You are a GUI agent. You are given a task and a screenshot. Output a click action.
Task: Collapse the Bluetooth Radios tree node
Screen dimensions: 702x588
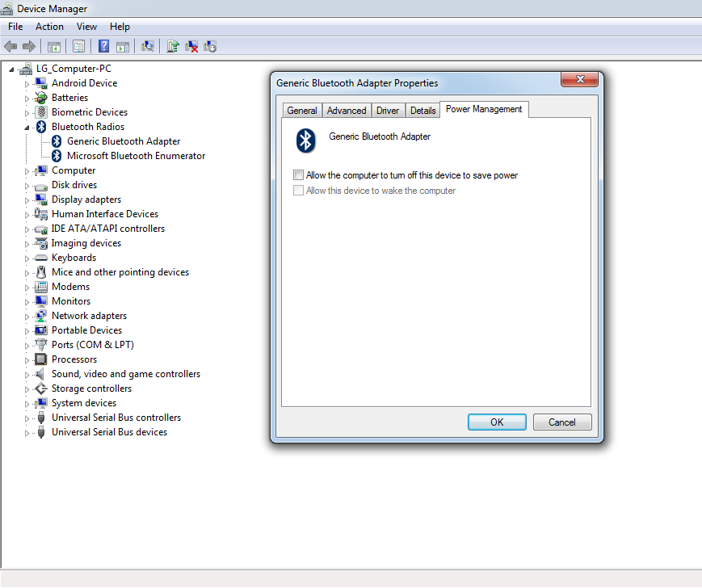tap(27, 128)
